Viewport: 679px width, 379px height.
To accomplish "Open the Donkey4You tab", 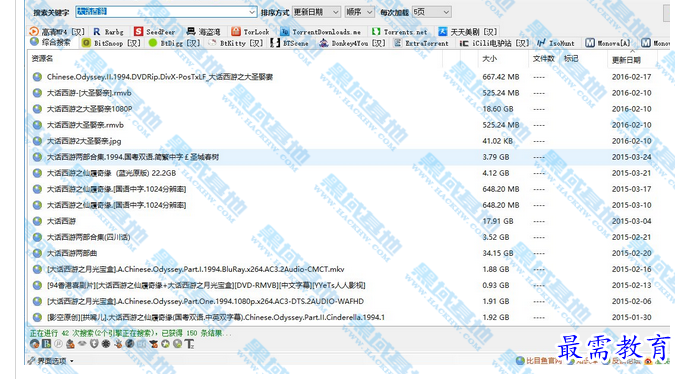I will click(x=352, y=43).
